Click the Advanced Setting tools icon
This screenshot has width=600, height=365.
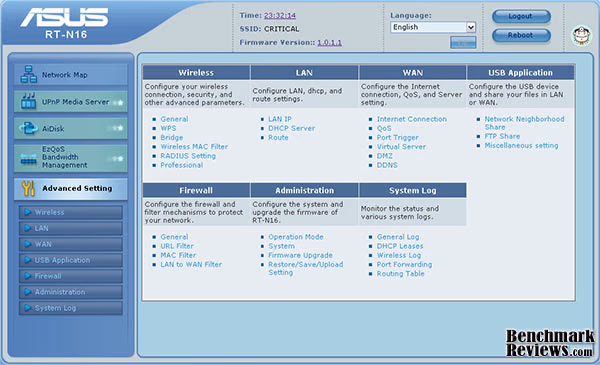tap(28, 188)
